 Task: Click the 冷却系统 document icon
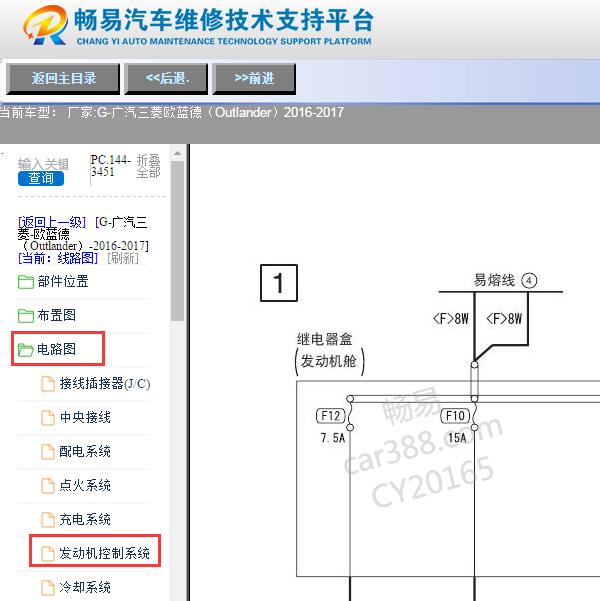48,587
